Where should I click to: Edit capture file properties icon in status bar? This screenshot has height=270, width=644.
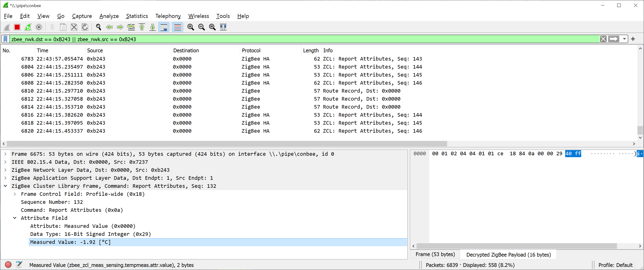coord(19,265)
